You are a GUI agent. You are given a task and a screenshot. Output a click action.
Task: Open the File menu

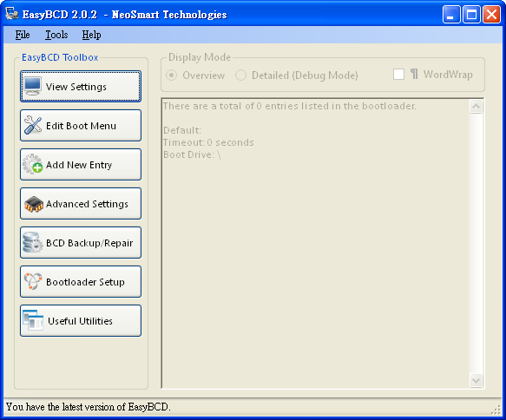pyautogui.click(x=23, y=35)
